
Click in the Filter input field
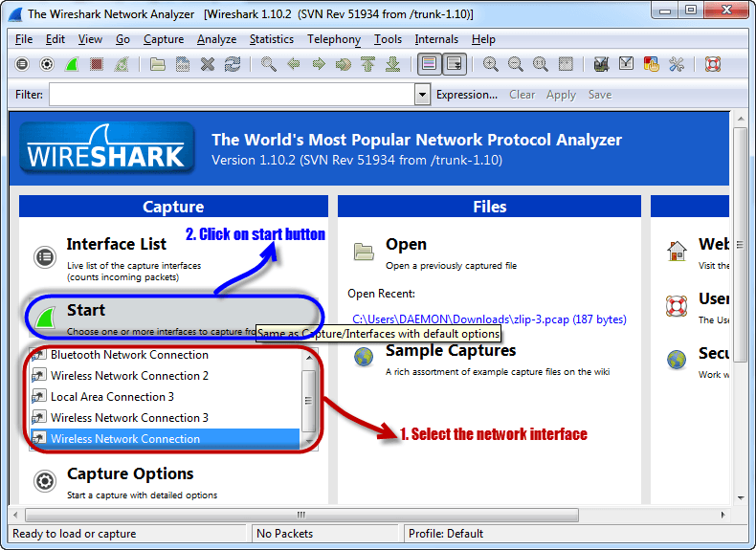(x=232, y=95)
